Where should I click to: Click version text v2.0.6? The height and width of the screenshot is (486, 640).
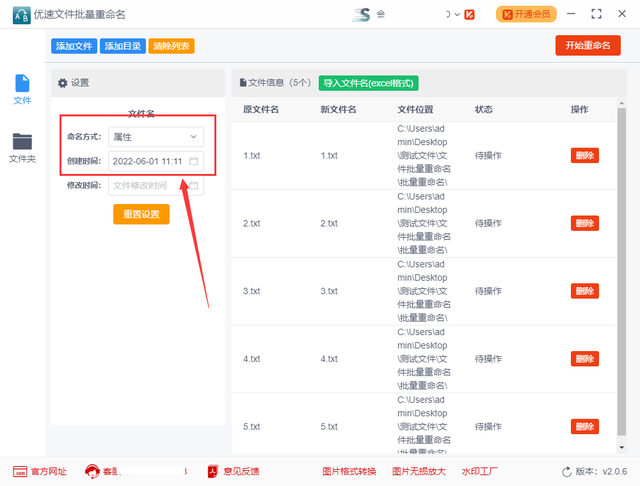pyautogui.click(x=615, y=472)
